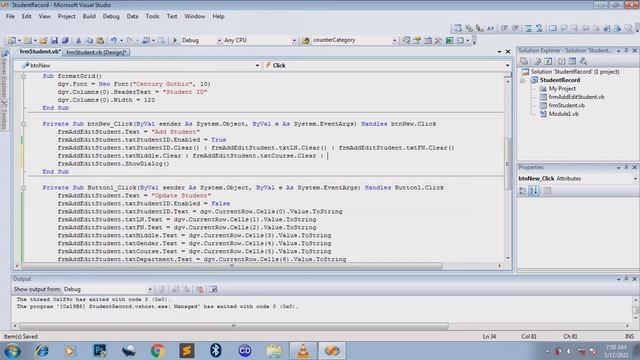Image resolution: width=640 pixels, height=360 pixels.
Task: Click the Find in Files icon beside counterCategory
Action: (306, 40)
